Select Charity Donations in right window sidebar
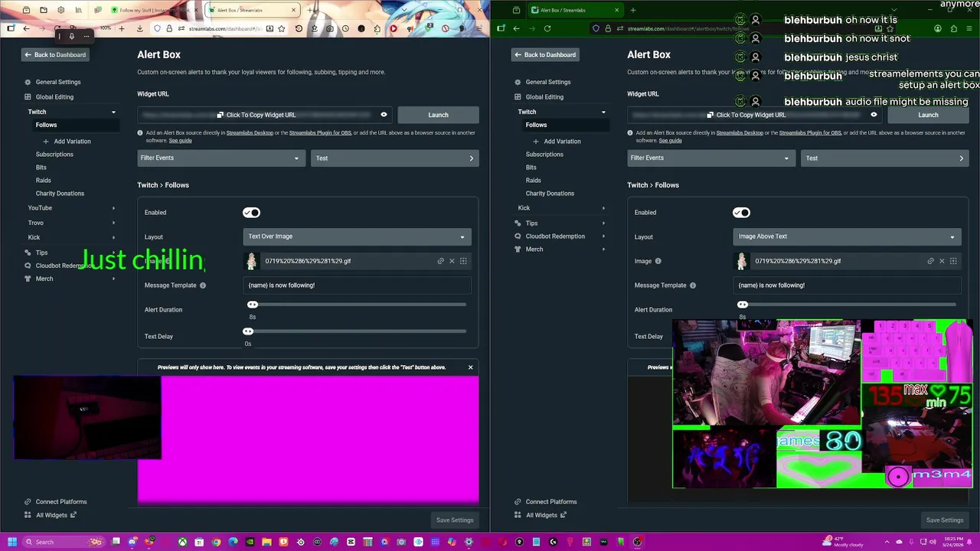Screen dimensions: 980x551 pyautogui.click(x=550, y=194)
